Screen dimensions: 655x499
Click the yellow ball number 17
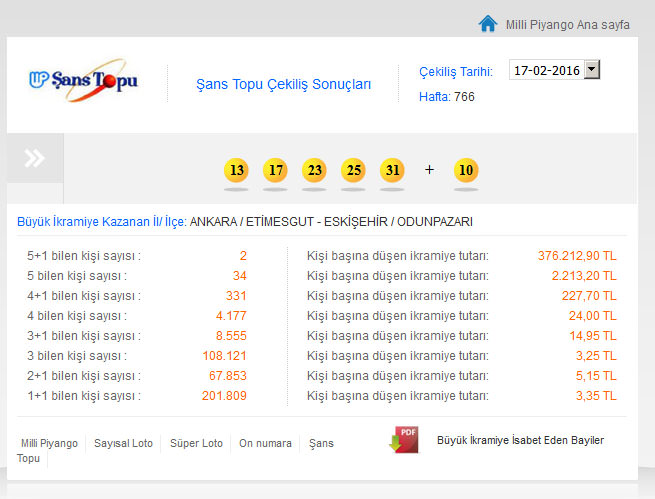(275, 170)
